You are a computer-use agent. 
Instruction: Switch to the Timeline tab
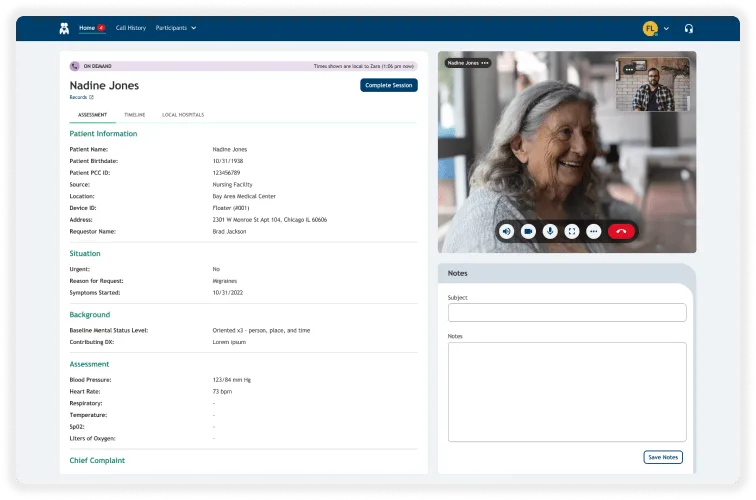[x=134, y=115]
